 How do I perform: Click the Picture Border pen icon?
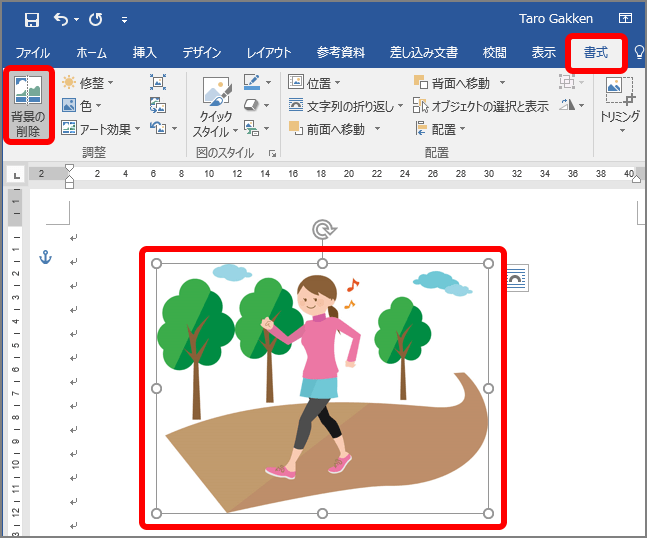point(252,82)
